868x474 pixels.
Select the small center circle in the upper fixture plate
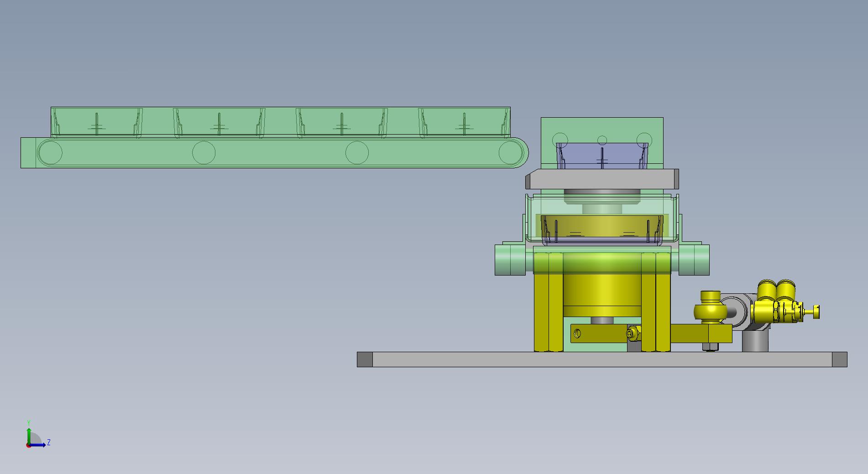pyautogui.click(x=602, y=140)
